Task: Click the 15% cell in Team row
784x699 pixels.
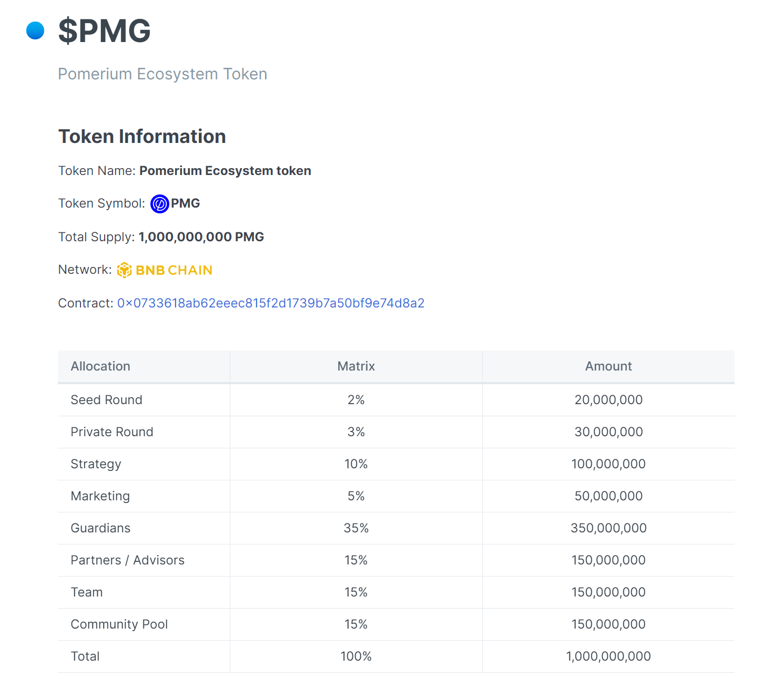Action: click(356, 592)
